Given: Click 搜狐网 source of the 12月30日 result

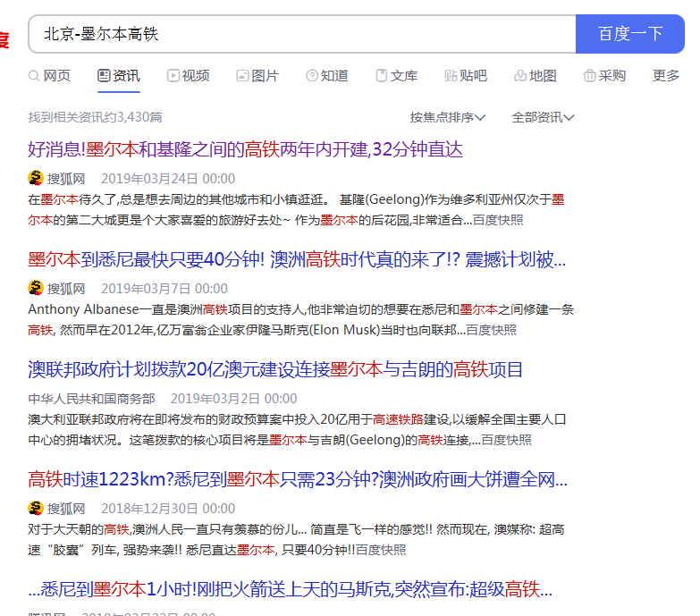Looking at the screenshot, I should click(x=66, y=509).
